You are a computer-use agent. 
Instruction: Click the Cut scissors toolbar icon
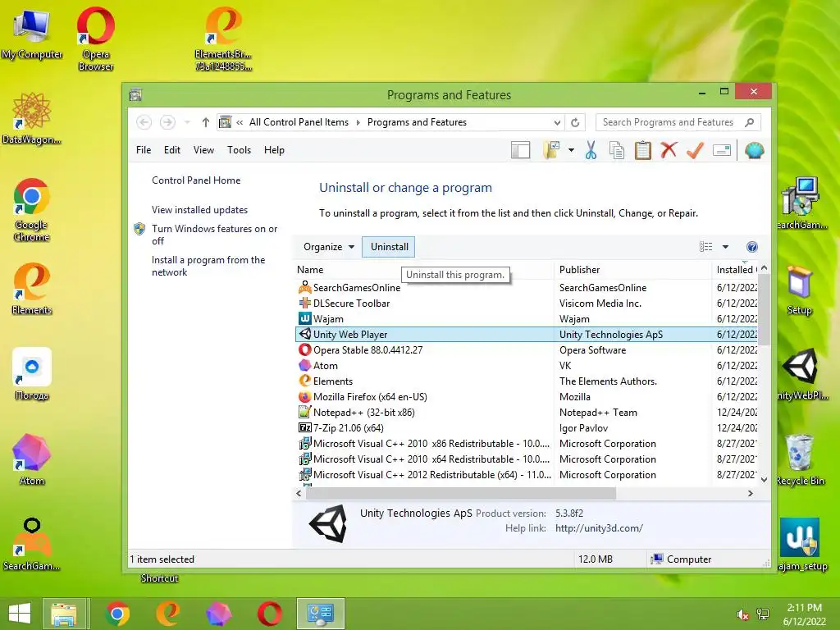point(591,151)
